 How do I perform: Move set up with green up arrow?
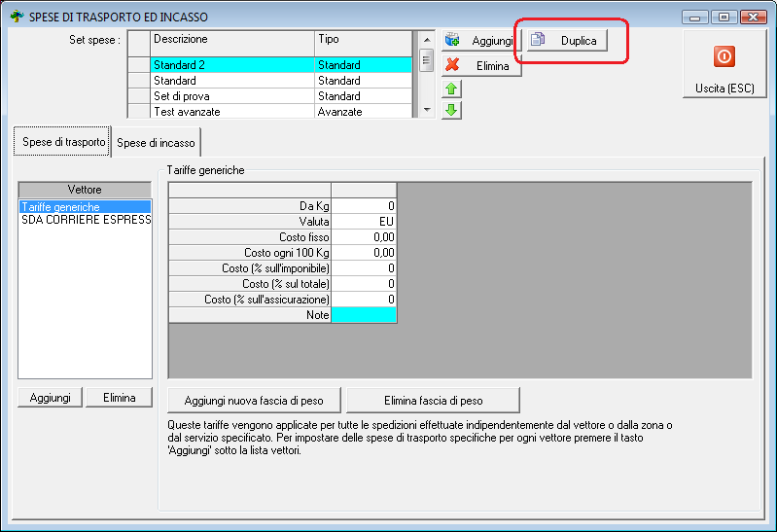click(x=451, y=89)
